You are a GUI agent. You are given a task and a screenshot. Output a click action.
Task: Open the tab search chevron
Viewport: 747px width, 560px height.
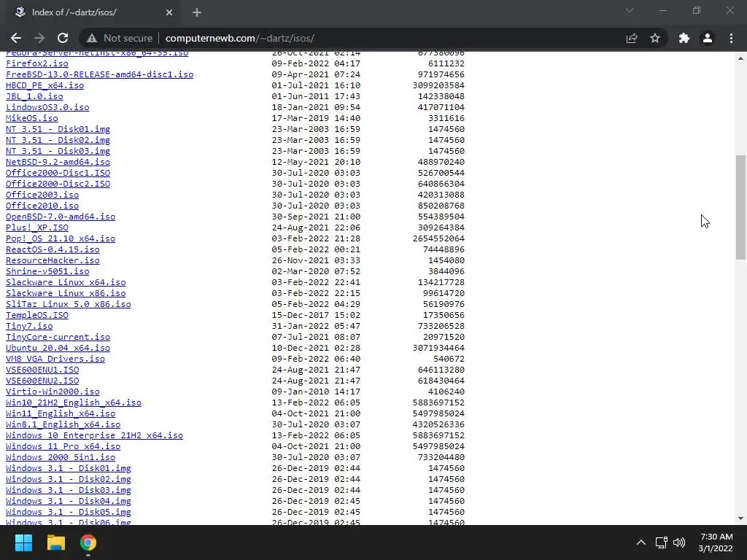tap(630, 10)
